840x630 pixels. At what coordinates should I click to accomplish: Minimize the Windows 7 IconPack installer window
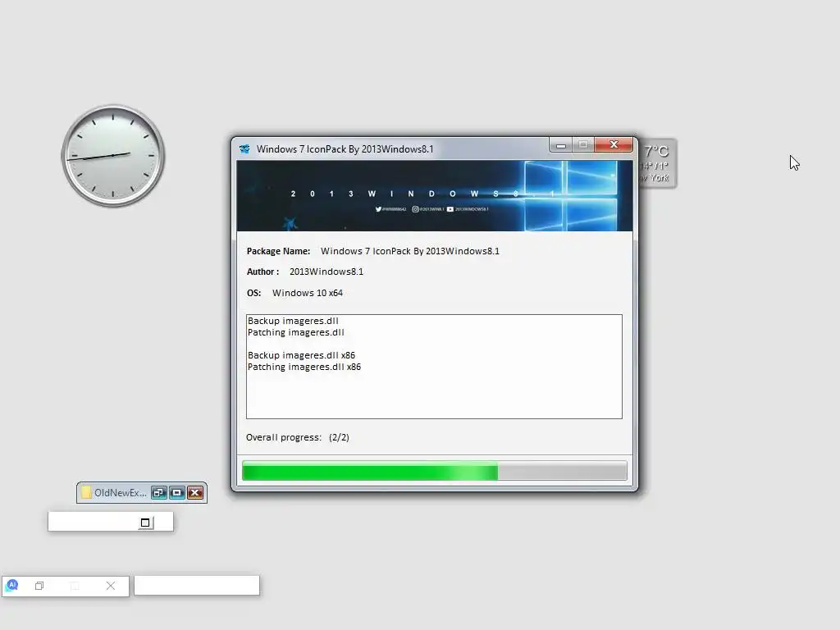(561, 145)
